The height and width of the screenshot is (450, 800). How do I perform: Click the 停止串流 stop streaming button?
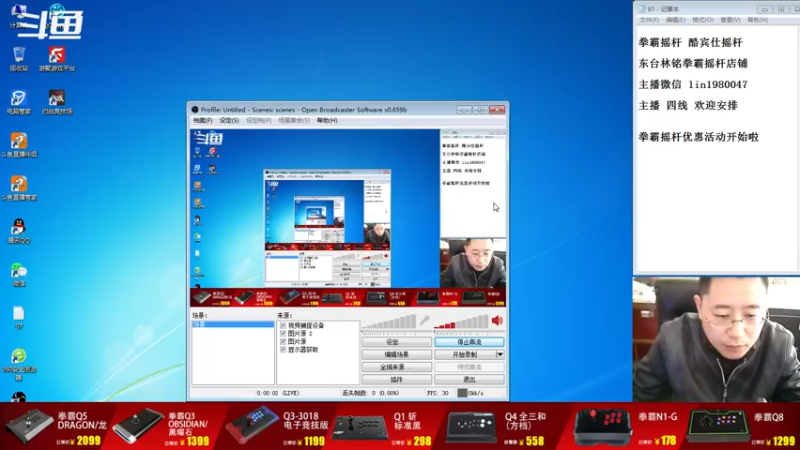pos(469,342)
